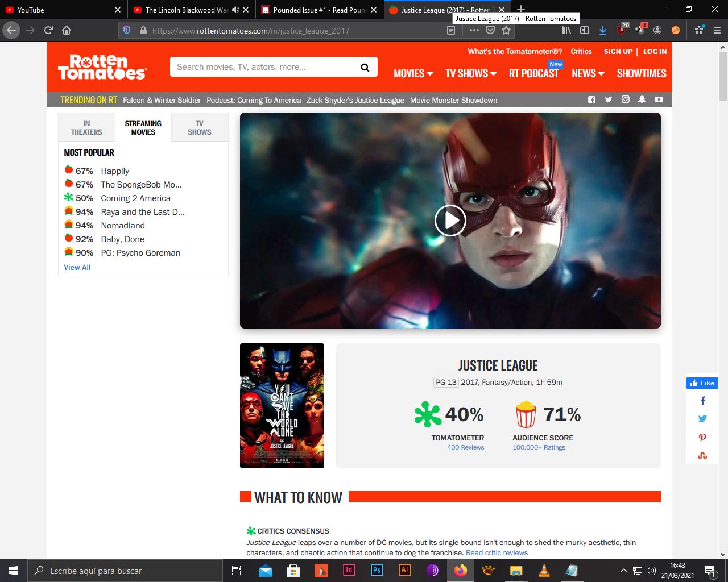Share on Twitter via the side panel

coord(702,419)
